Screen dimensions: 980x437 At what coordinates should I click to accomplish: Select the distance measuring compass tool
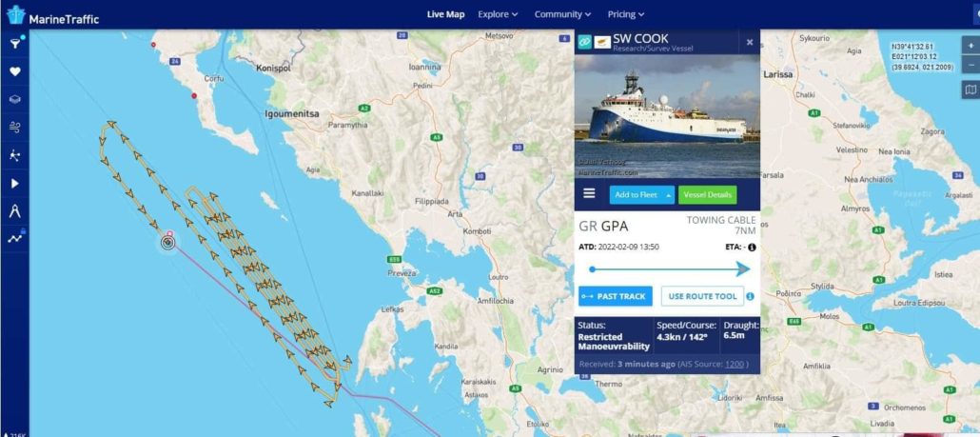pyautogui.click(x=15, y=210)
